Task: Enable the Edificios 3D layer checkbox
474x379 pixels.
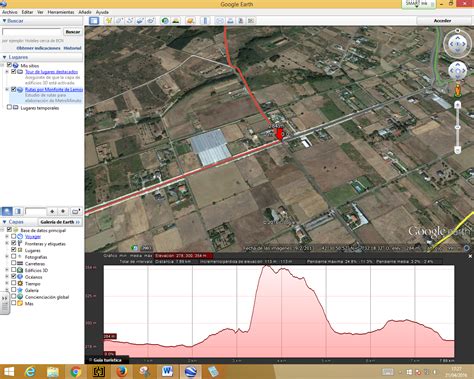Action: [x=14, y=270]
